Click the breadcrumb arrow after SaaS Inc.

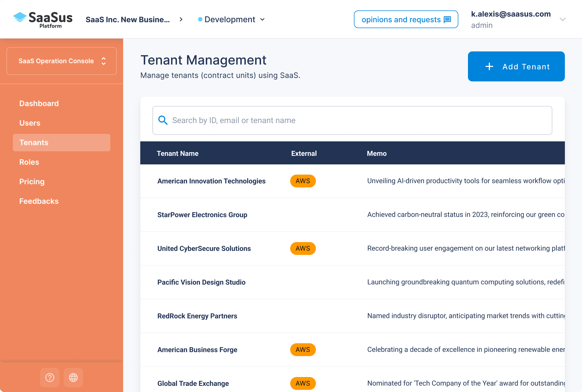[x=181, y=20]
